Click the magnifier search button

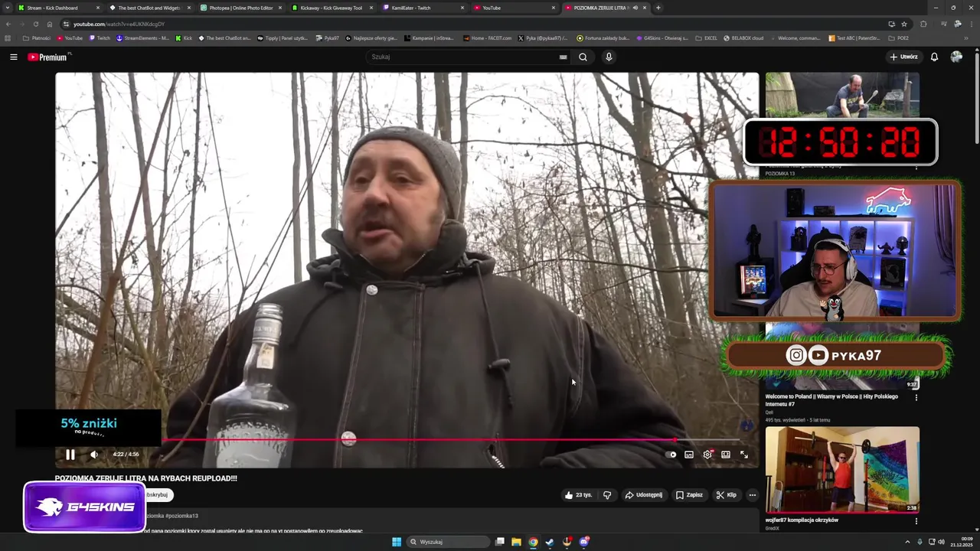[583, 57]
